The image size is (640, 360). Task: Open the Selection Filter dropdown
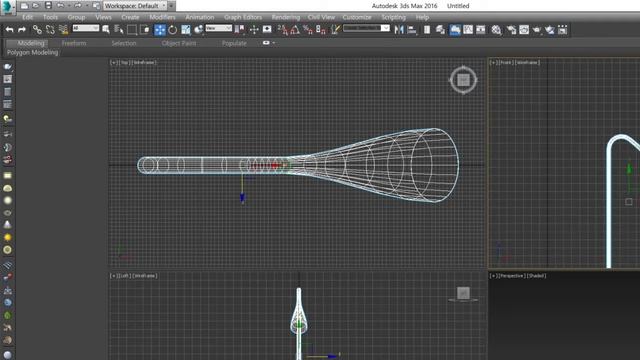click(x=86, y=28)
